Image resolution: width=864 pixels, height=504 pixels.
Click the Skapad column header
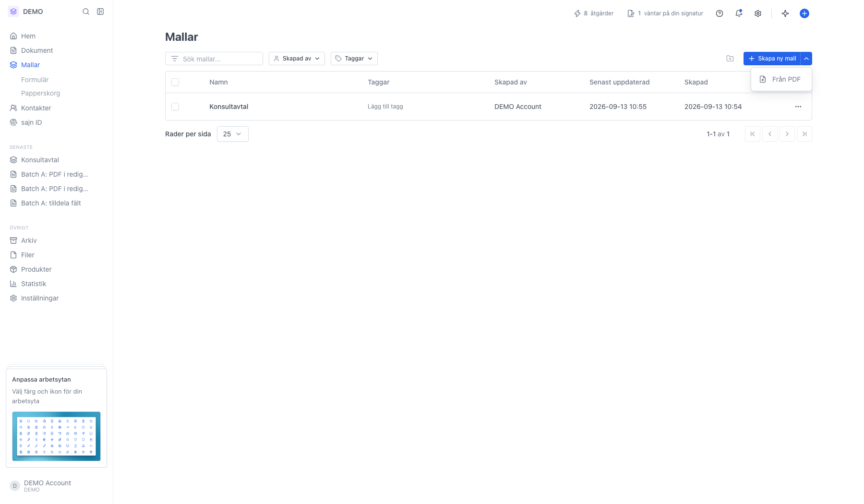coord(696,82)
